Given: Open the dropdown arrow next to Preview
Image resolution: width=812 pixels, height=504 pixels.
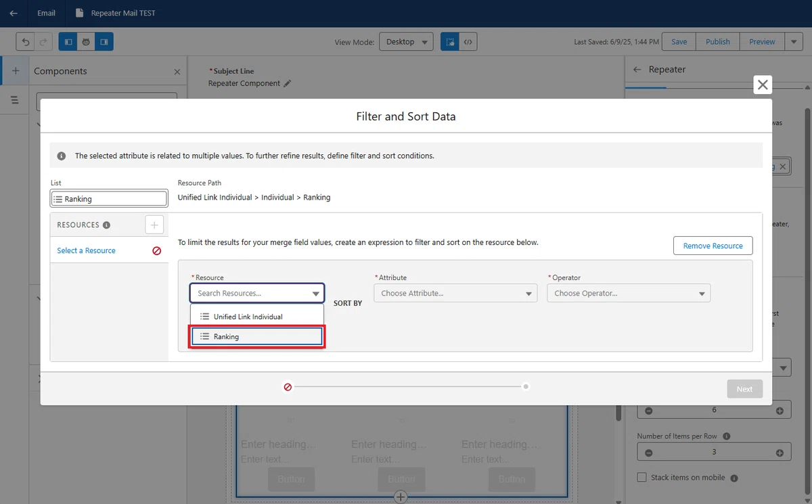Looking at the screenshot, I should 794,42.
